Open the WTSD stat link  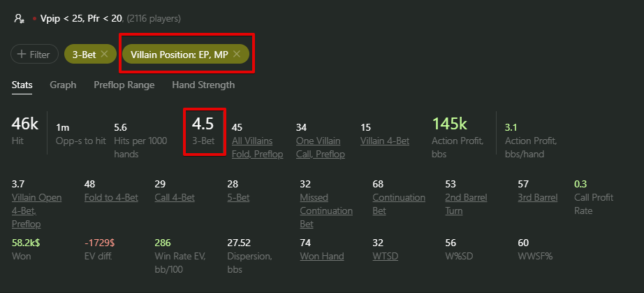(386, 257)
